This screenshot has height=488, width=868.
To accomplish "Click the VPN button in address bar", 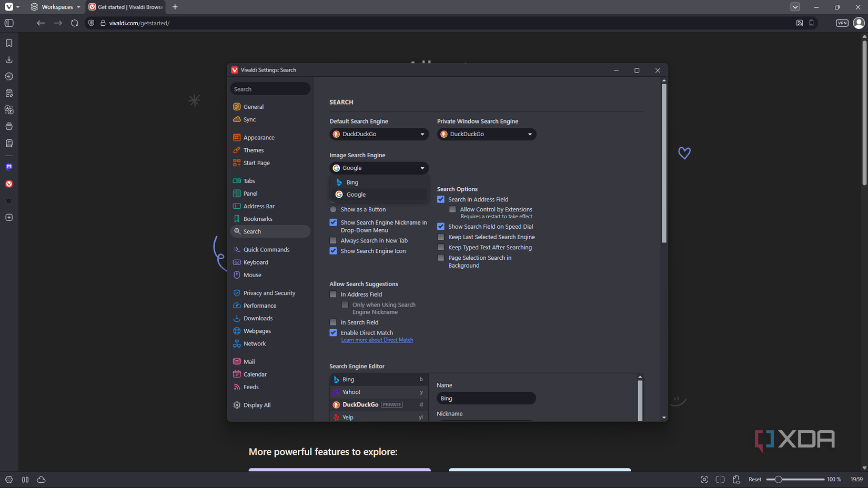I will 842,23.
